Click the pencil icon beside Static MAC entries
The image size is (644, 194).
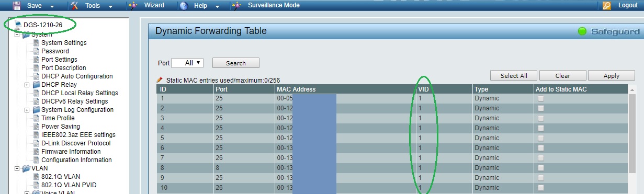(x=160, y=80)
